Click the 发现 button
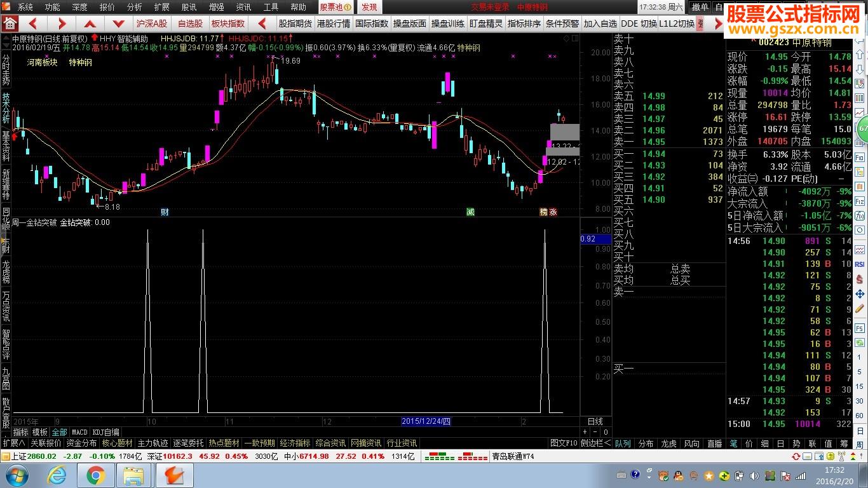This screenshot has height=488, width=868. tap(369, 7)
